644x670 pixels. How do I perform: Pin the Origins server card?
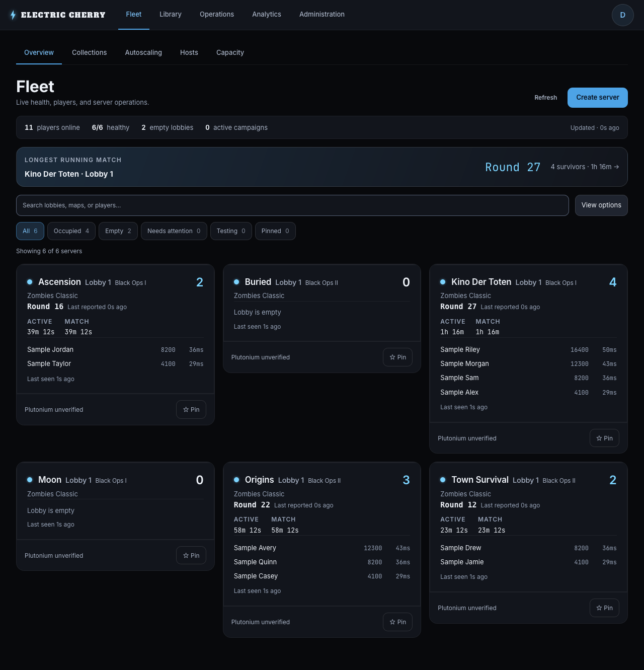coord(398,622)
